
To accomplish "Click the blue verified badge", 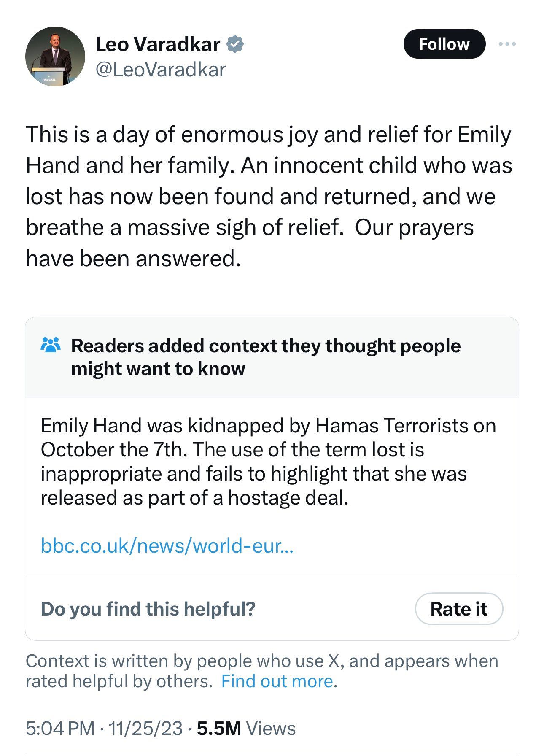I will point(235,44).
